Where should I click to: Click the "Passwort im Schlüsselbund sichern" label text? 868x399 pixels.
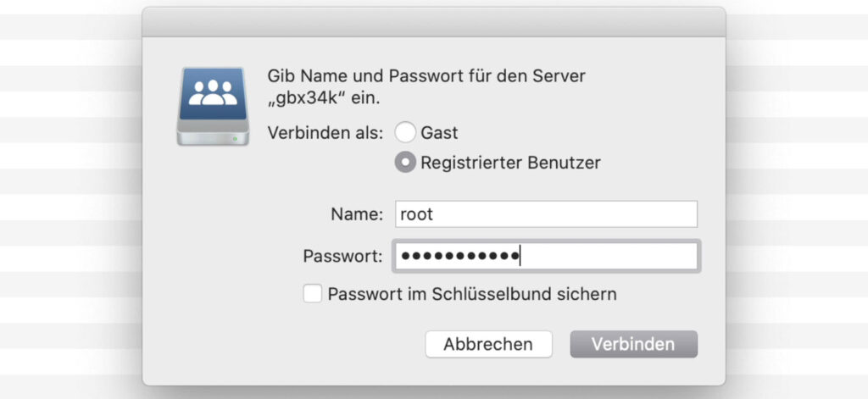(472, 294)
